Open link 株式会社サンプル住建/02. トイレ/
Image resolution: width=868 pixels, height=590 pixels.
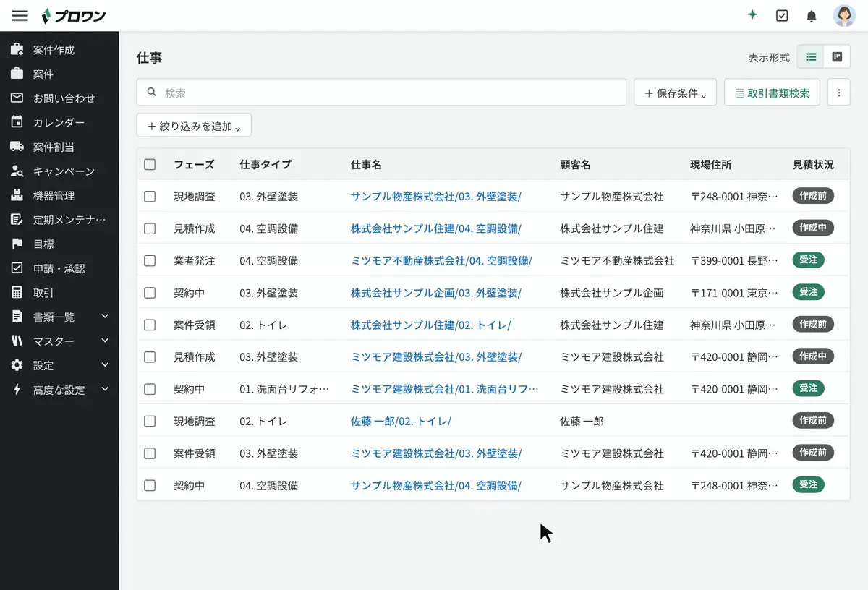[430, 325]
